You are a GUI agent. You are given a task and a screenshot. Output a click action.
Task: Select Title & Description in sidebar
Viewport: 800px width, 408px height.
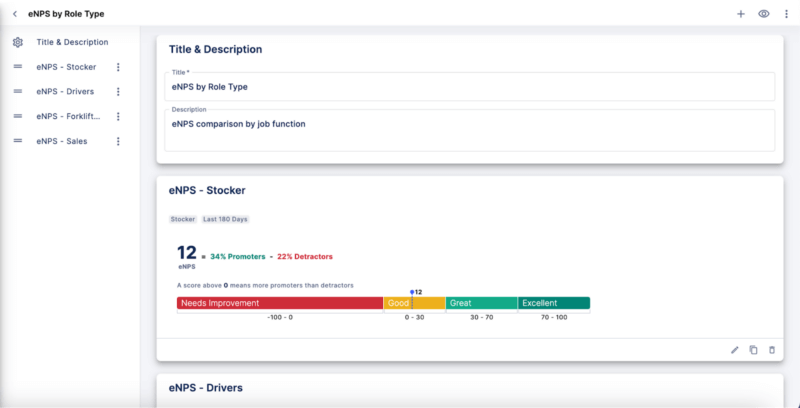[x=72, y=42]
